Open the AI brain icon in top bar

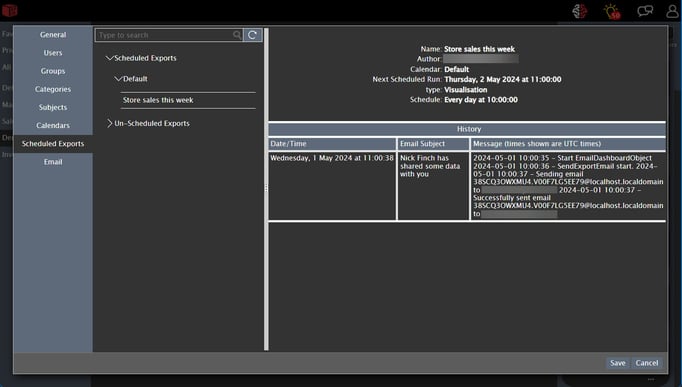coord(579,10)
